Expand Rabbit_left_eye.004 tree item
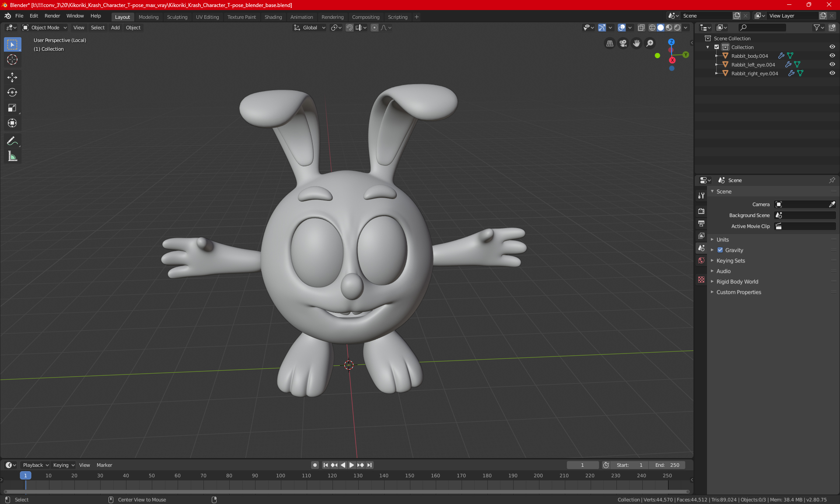Viewport: 840px width, 504px height. 717,65
